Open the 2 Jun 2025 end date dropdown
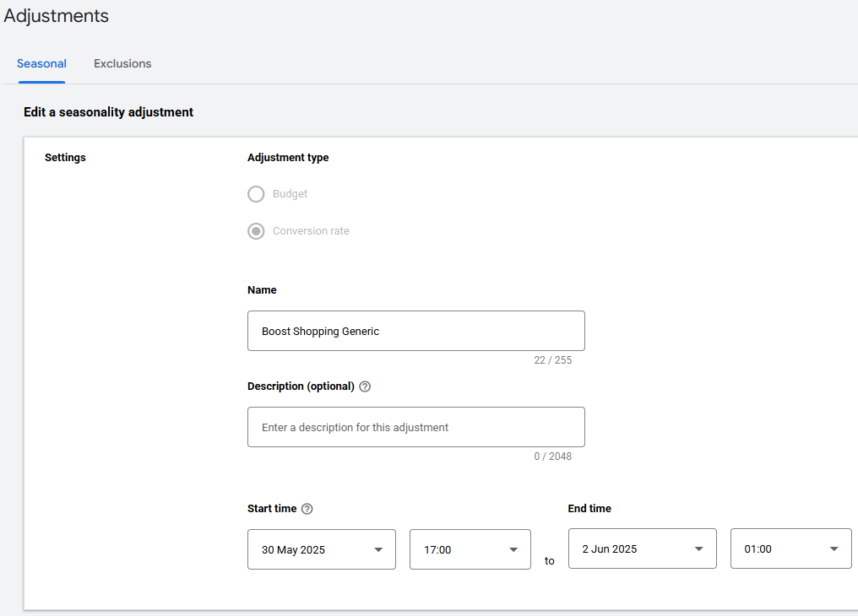This screenshot has width=858, height=616. click(642, 548)
